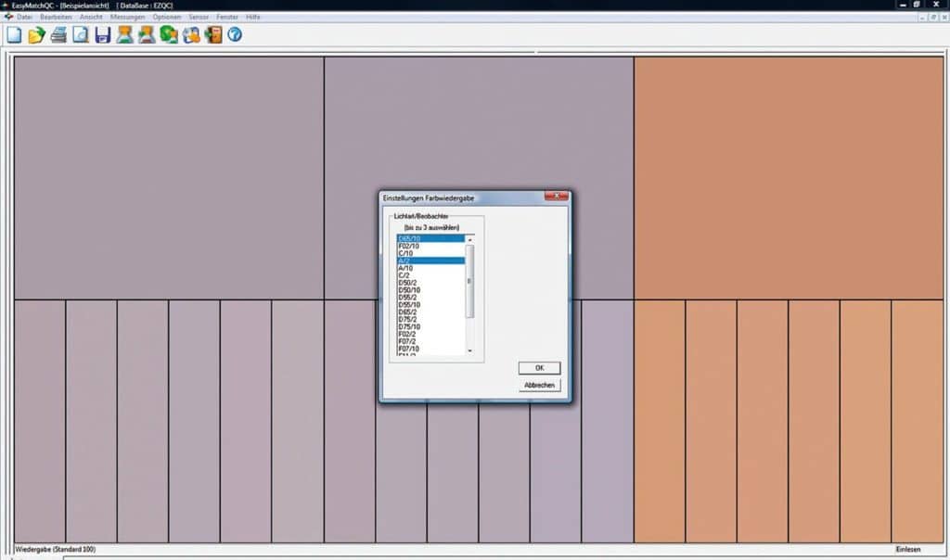Cancel the dialog with Abbrechen
Screen dimensions: 950x560
(539, 385)
